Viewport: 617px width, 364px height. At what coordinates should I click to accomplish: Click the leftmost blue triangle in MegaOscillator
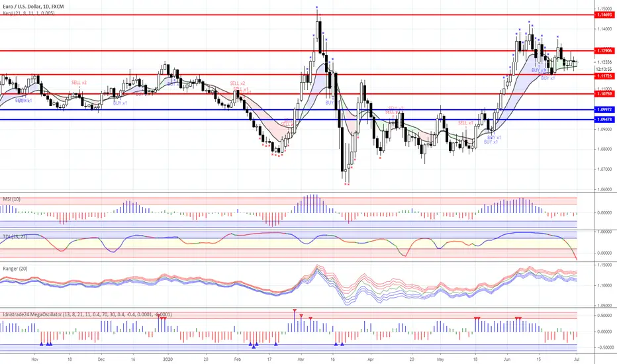41,344
